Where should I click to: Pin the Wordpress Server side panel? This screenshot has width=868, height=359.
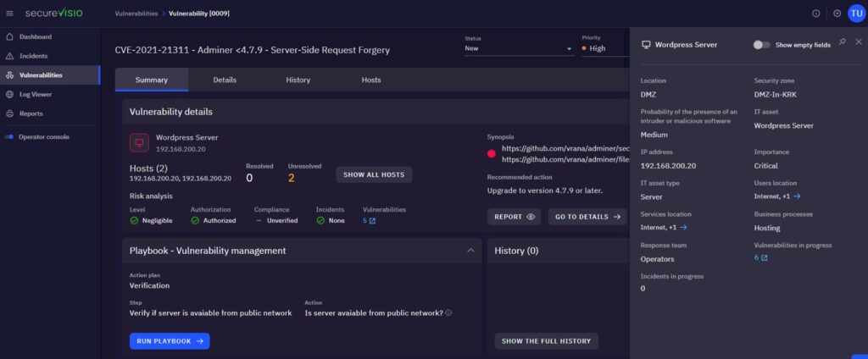click(x=842, y=42)
